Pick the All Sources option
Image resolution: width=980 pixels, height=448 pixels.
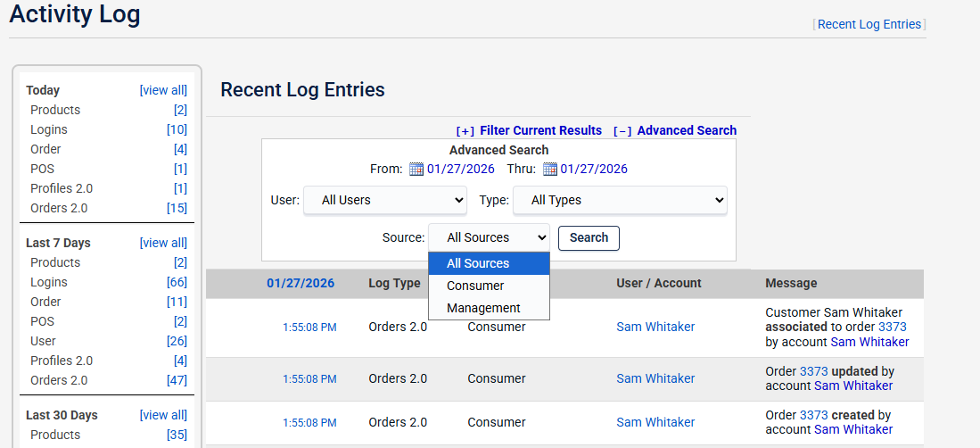[x=478, y=263]
